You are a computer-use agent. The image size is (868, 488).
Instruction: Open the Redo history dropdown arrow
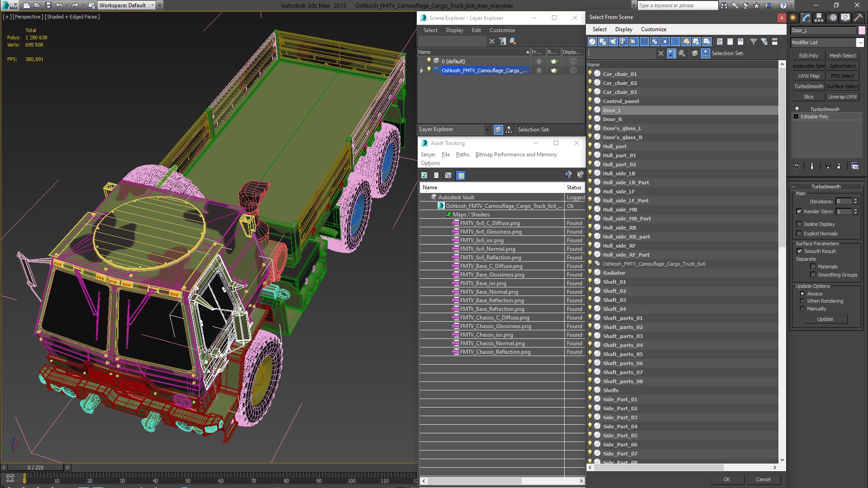click(83, 5)
